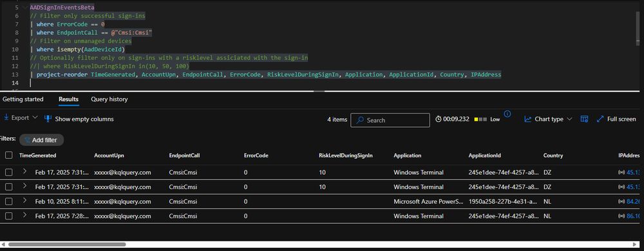
Task: Click Show empty columns
Action: coord(79,119)
